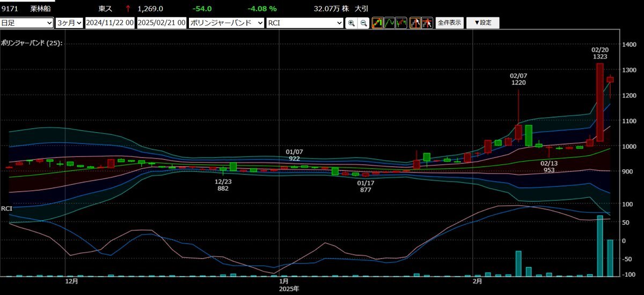
Task: Open the 日足 timeframe dropdown
Action: click(27, 23)
